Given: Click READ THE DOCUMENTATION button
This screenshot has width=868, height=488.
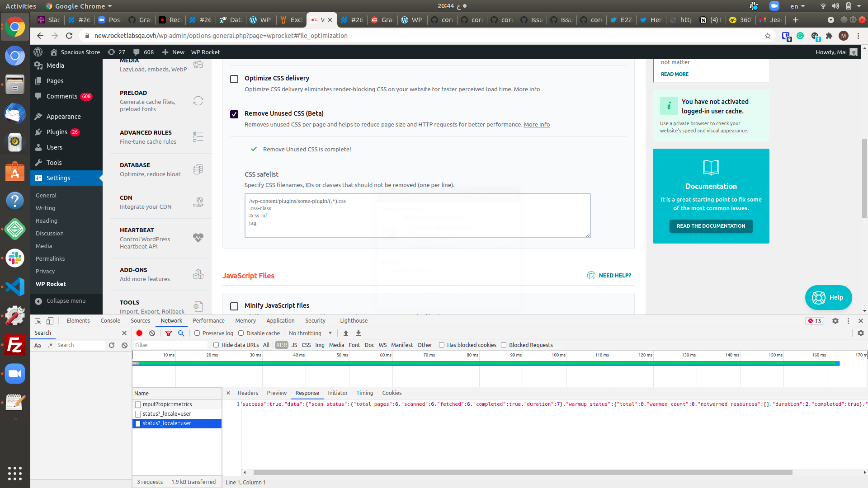Looking at the screenshot, I should click(x=711, y=226).
